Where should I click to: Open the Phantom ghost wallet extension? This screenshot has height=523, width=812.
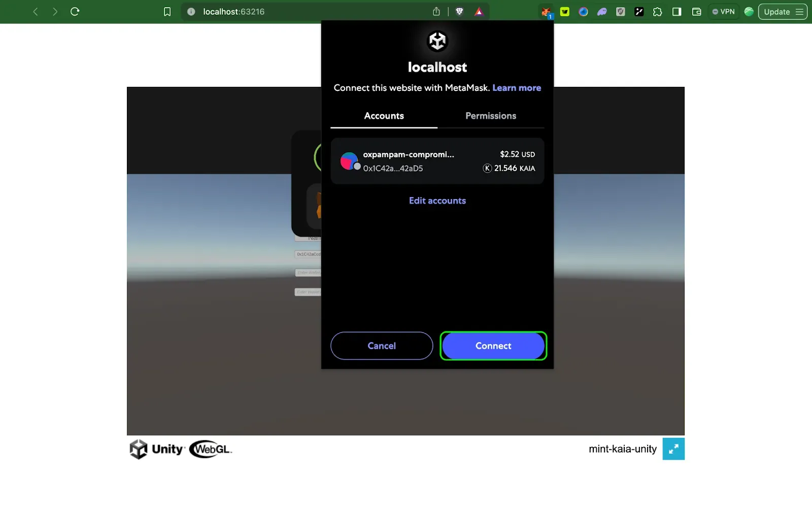[602, 12]
